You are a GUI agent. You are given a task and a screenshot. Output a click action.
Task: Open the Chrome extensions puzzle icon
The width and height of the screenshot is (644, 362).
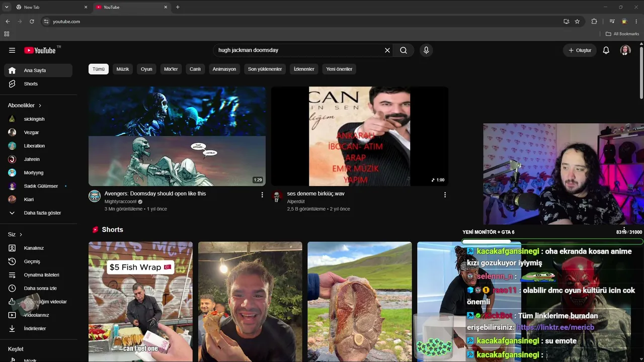click(x=594, y=22)
